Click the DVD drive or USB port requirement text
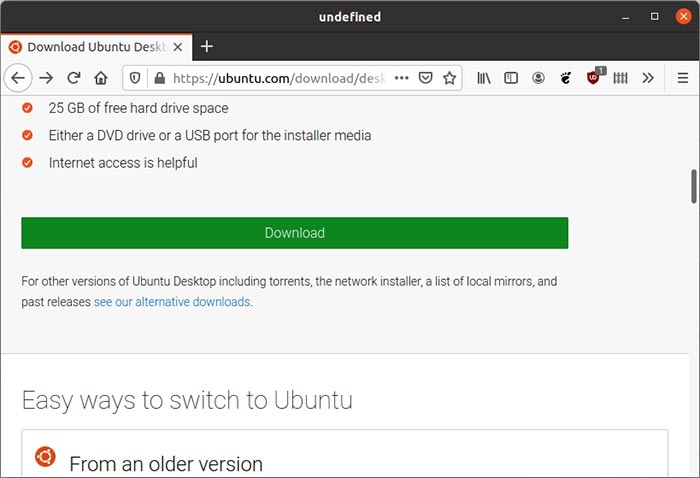 pyautogui.click(x=210, y=135)
